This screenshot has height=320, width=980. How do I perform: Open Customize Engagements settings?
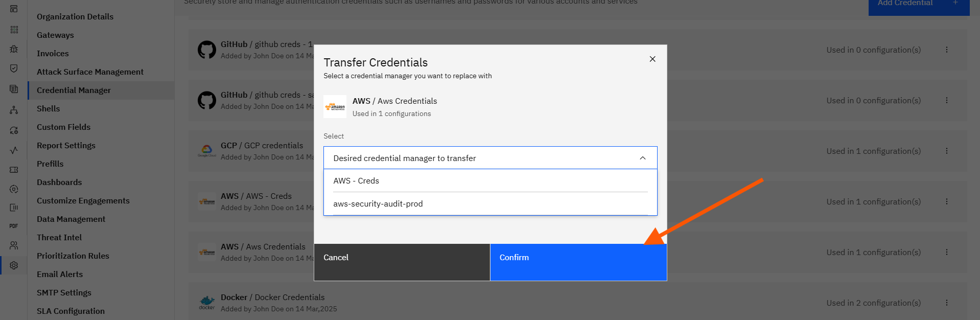83,201
